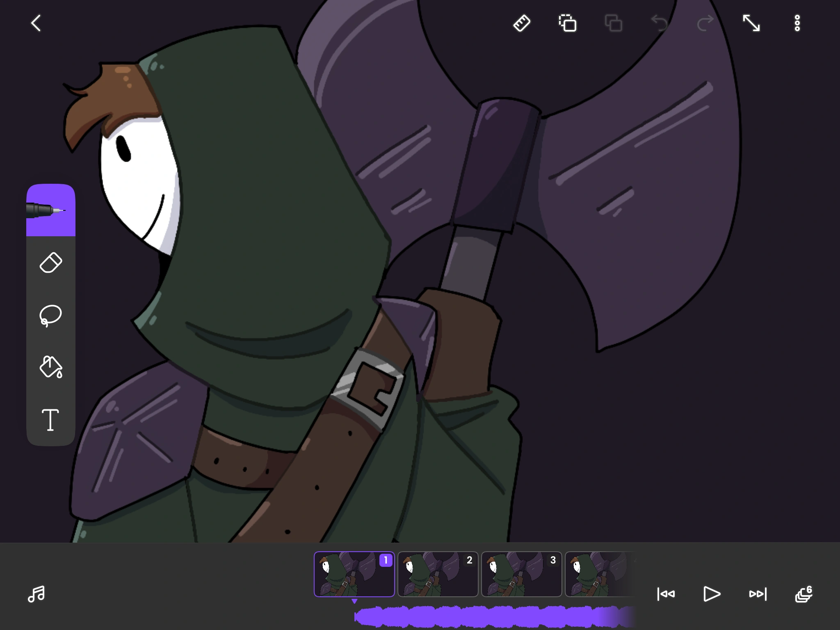Open the ruler tool
This screenshot has height=630, width=840.
(522, 23)
